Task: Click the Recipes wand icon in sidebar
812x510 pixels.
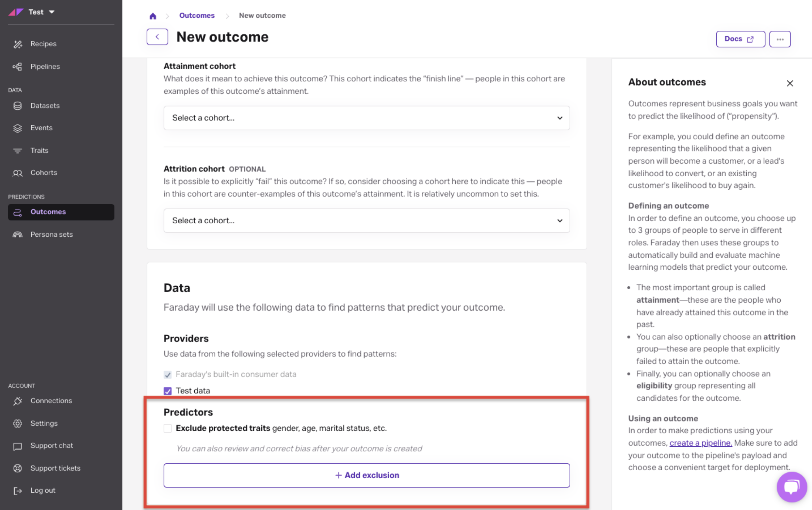Action: 18,44
